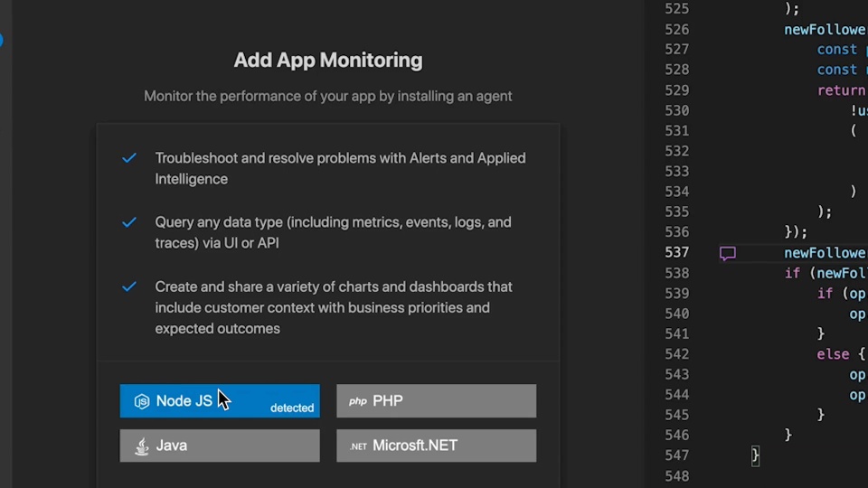Click the .NET logo icon

point(358,446)
